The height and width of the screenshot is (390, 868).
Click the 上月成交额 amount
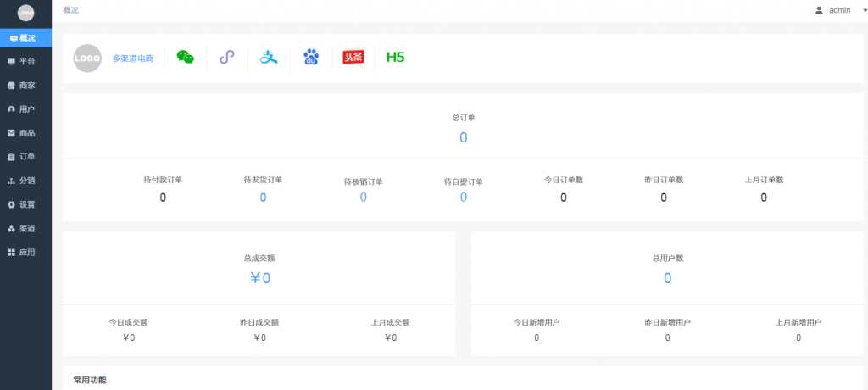click(x=390, y=337)
